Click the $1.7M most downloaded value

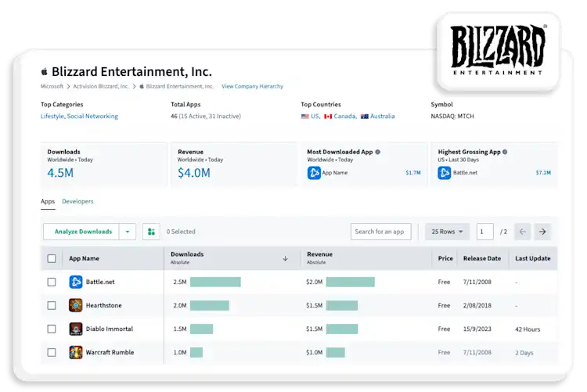(x=413, y=173)
